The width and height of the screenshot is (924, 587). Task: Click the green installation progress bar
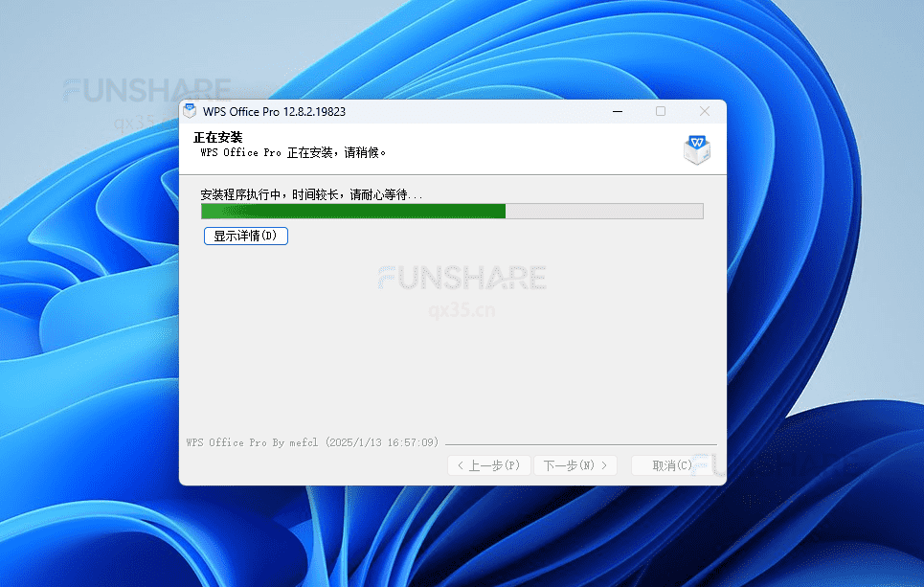(x=452, y=211)
